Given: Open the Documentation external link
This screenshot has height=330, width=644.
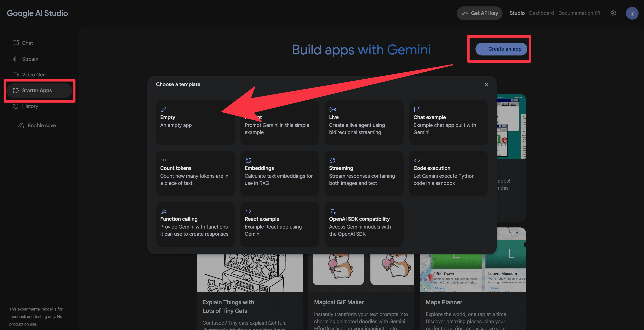Looking at the screenshot, I should point(579,13).
